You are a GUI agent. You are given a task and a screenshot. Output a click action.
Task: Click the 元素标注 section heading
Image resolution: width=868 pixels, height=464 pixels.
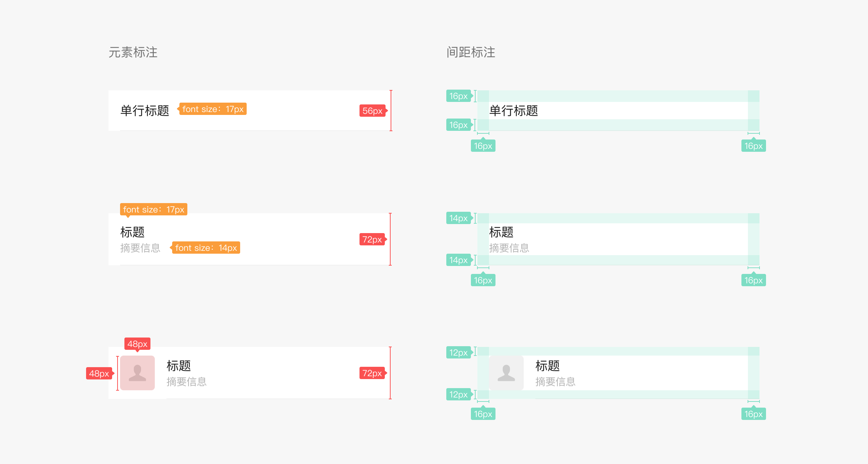(x=133, y=52)
